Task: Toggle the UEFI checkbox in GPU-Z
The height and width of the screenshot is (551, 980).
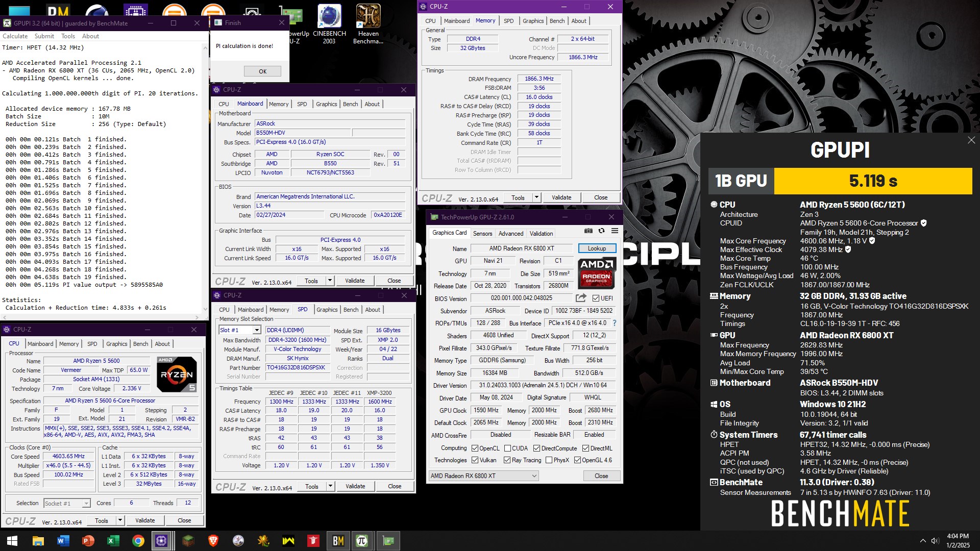Action: tap(596, 298)
